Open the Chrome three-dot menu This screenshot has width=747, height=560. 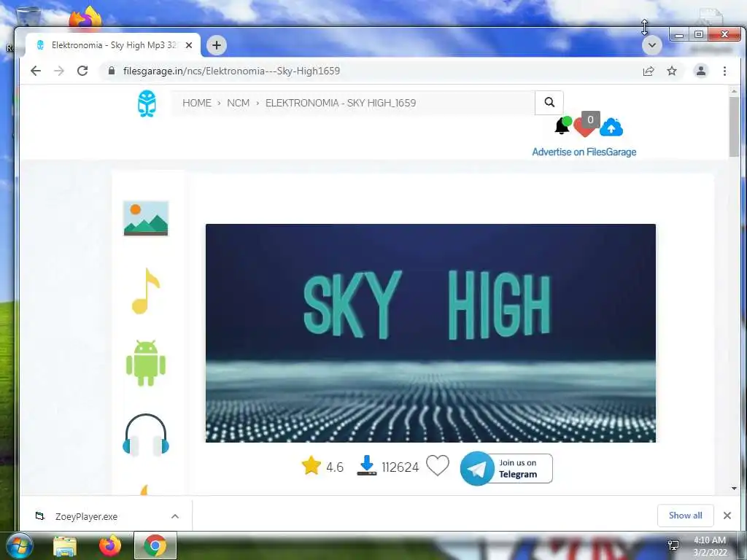pyautogui.click(x=724, y=71)
